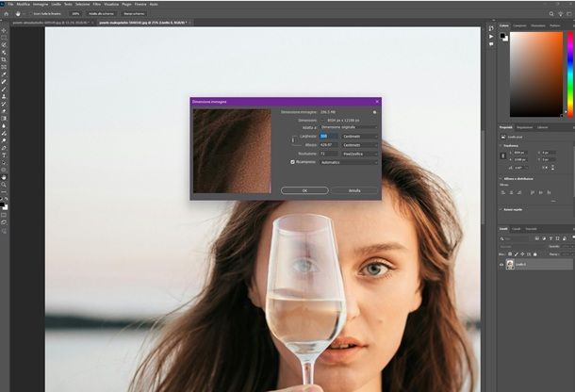Click the Altezza value field
The image size is (575, 392).
(329, 145)
